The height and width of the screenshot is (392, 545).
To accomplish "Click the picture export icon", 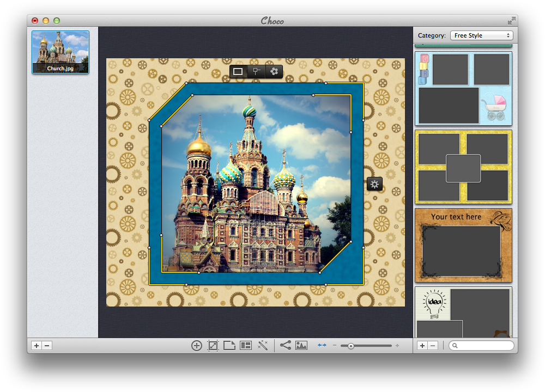I will [301, 345].
